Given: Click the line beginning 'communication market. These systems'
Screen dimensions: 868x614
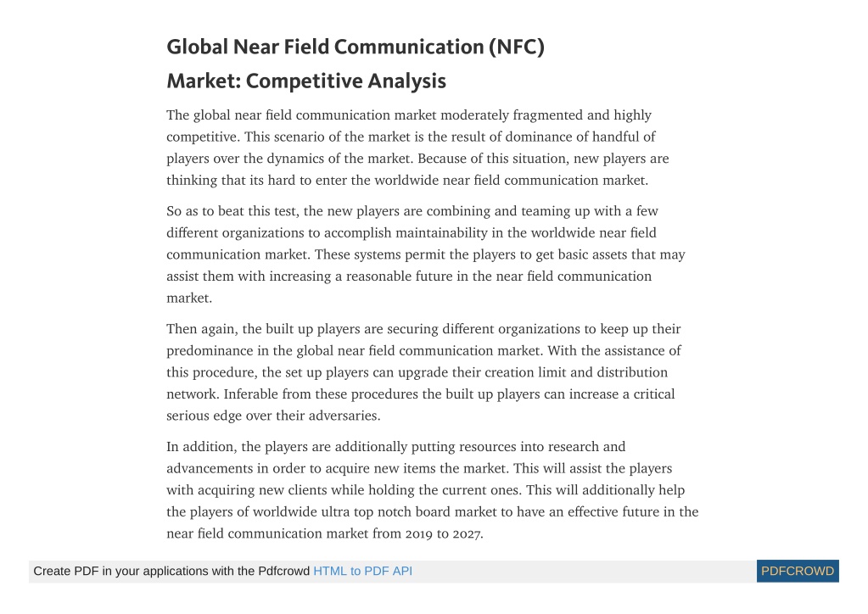Looking at the screenshot, I should pos(426,254).
